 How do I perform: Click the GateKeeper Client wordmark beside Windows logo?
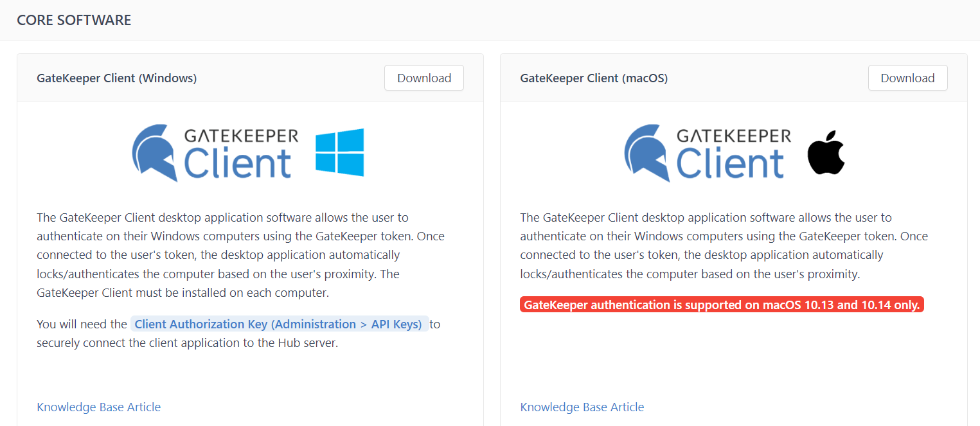click(241, 154)
